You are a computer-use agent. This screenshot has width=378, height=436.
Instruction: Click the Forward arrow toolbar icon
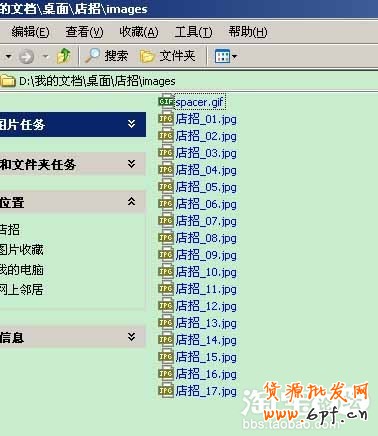pos(26,56)
